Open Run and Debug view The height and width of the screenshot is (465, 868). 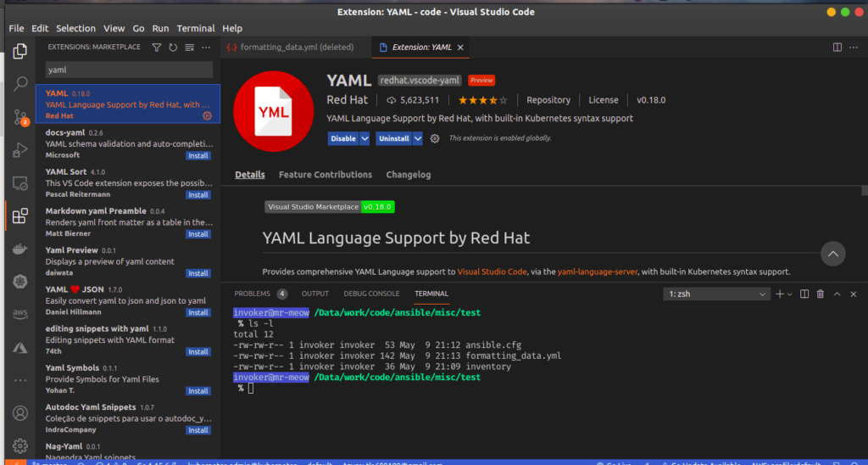point(20,149)
